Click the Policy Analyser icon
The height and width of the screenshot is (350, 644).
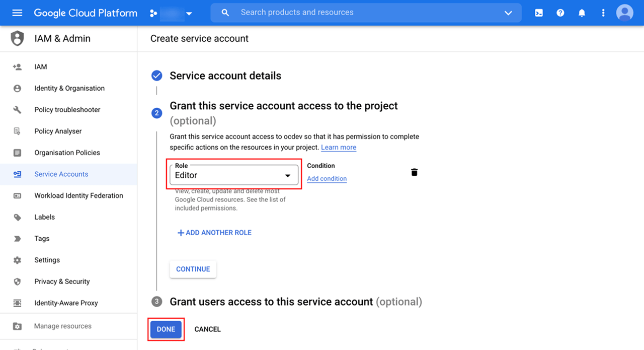click(x=17, y=131)
